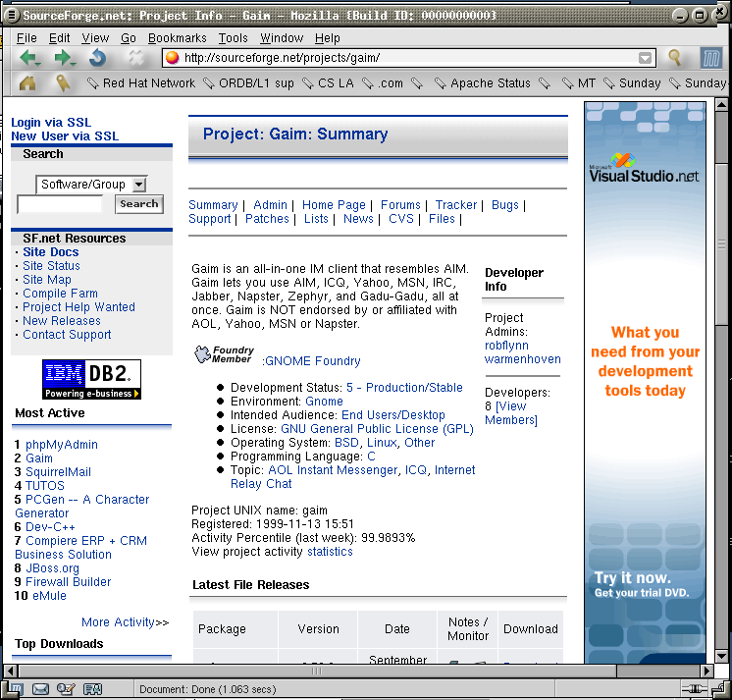The height and width of the screenshot is (700, 732).
Task: Click the Search magnifier icon
Action: 674,58
